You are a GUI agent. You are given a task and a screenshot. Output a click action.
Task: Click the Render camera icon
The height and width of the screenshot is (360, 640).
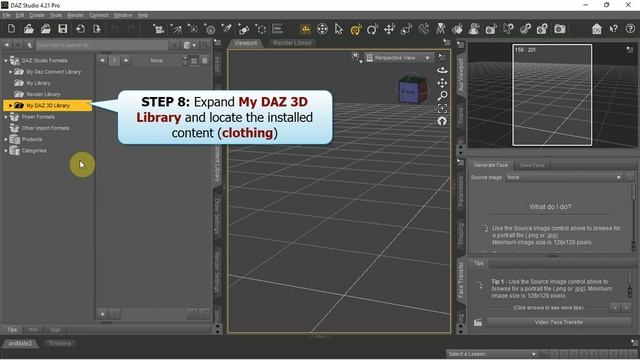point(560,29)
